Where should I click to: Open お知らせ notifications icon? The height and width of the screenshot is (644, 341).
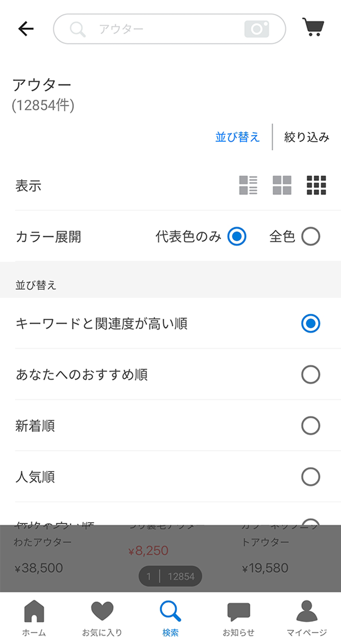pos(238,617)
